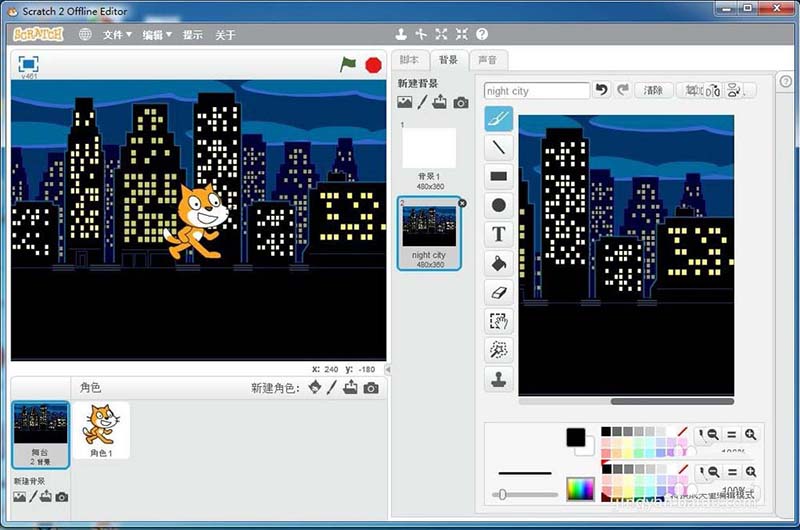The image size is (800, 530).
Task: Click the Grow sprite icon in top toolbar
Action: pyautogui.click(x=441, y=34)
